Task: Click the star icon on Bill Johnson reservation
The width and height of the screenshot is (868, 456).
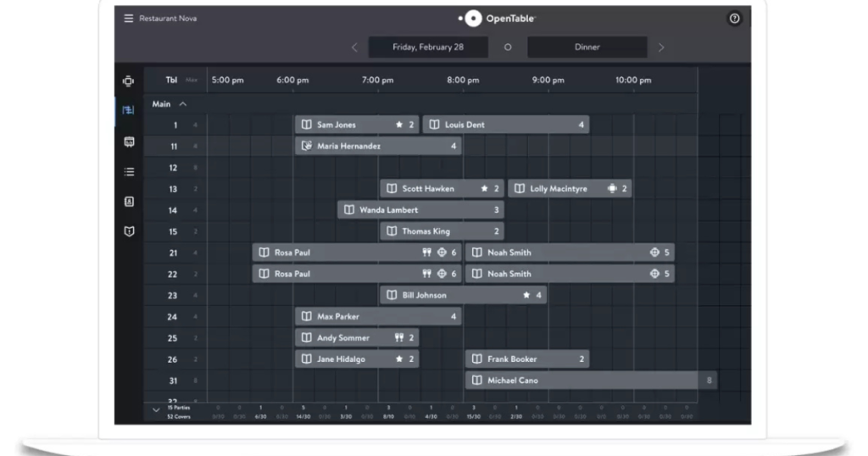Action: point(526,295)
